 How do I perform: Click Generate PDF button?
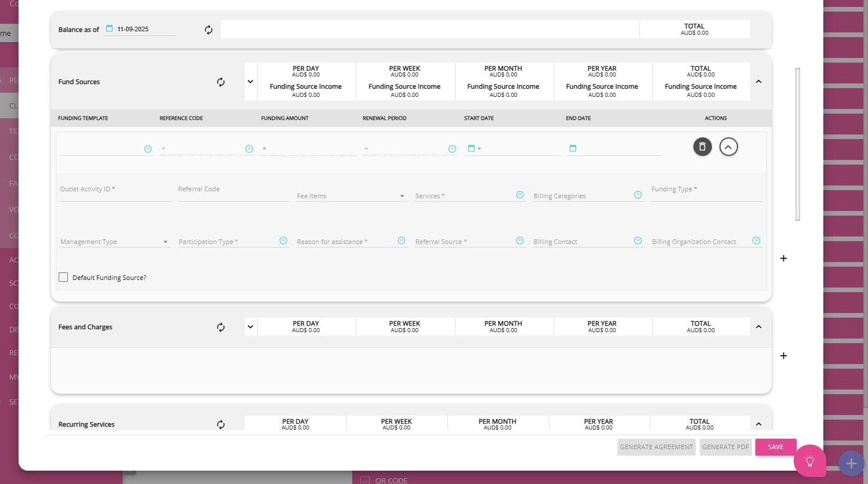[726, 447]
